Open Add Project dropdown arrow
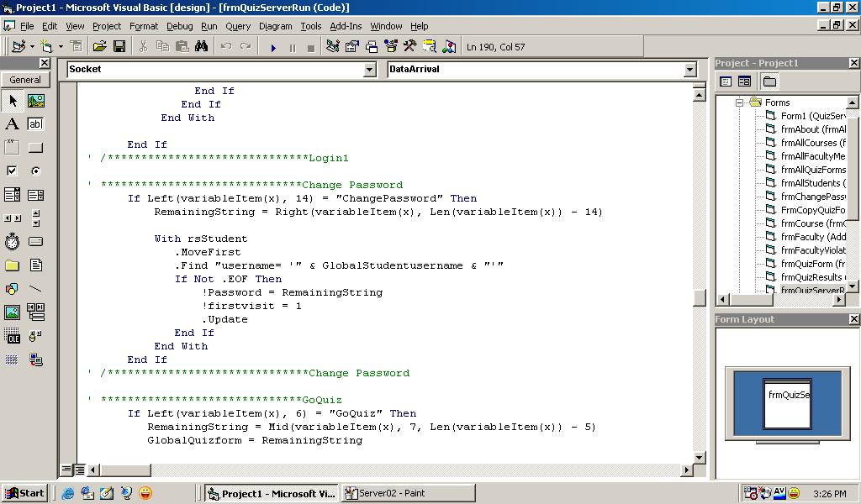Image resolution: width=861 pixels, height=504 pixels. click(x=32, y=46)
